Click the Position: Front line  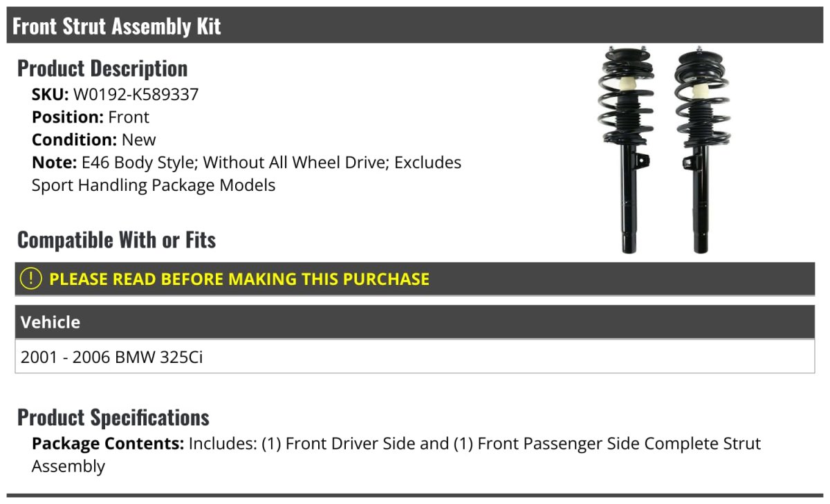91,117
